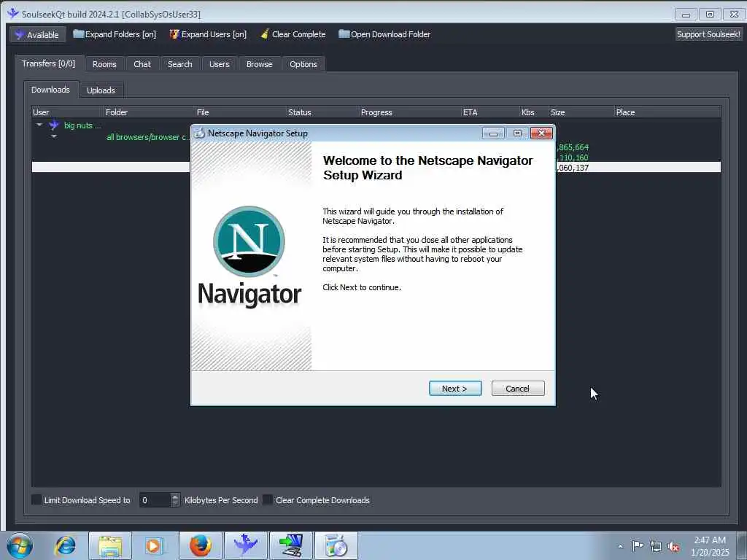Click the muted volume icon in tray
The height and width of the screenshot is (560, 747).
tap(673, 546)
